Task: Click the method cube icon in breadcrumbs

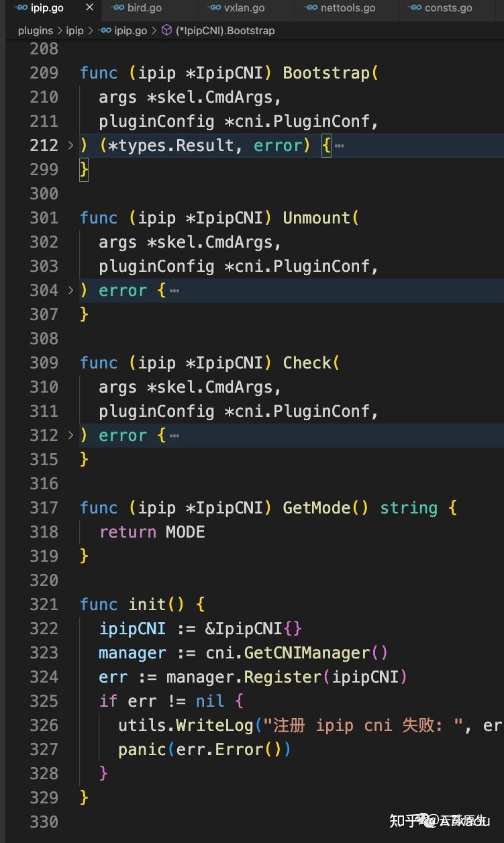Action: (166, 30)
